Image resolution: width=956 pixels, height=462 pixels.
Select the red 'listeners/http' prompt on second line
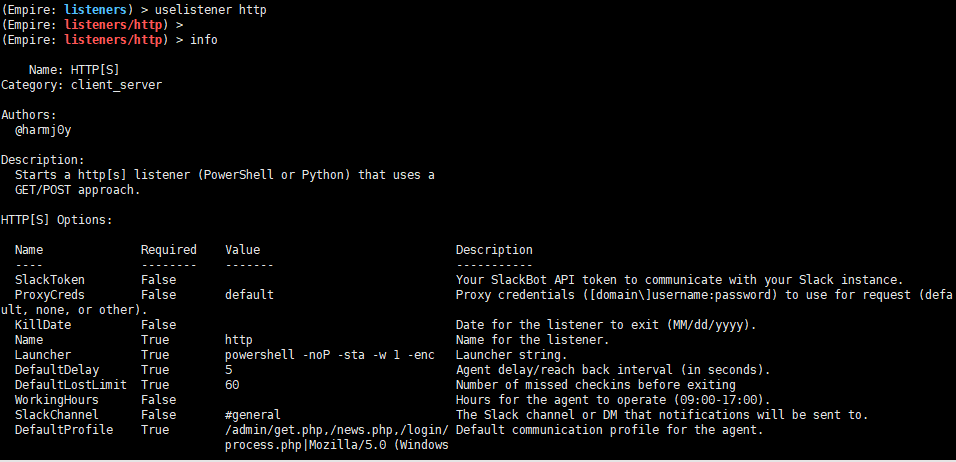click(113, 25)
